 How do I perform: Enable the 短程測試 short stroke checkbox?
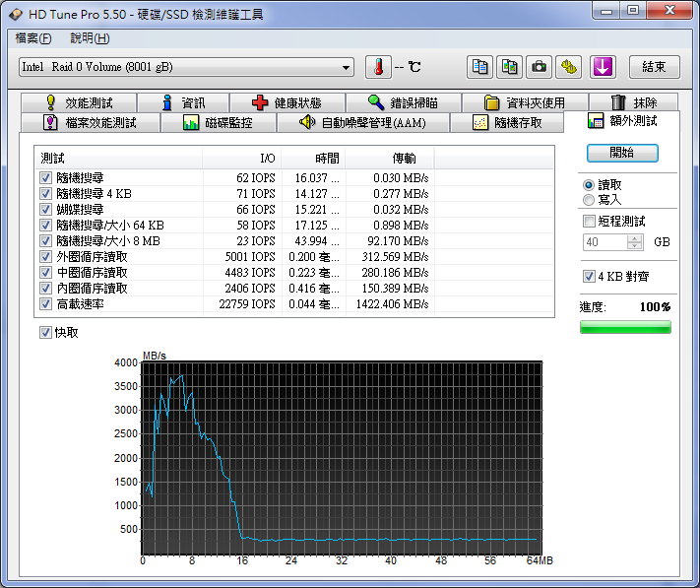click(x=589, y=221)
